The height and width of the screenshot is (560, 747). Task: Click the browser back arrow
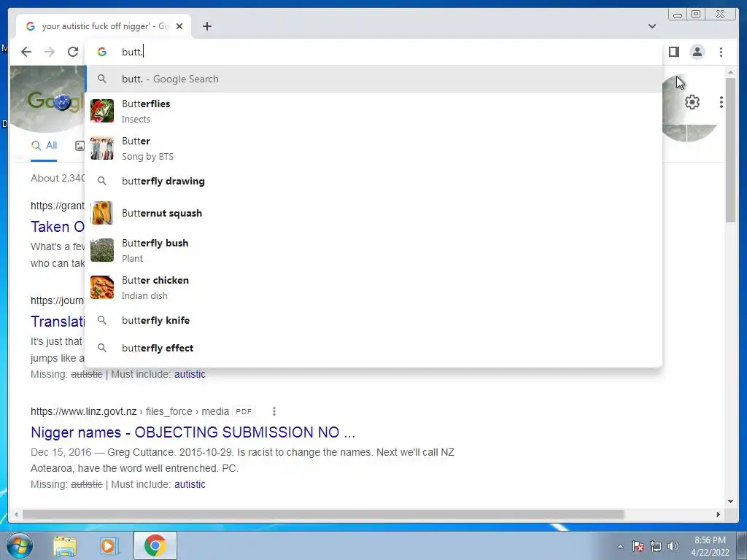pos(26,52)
